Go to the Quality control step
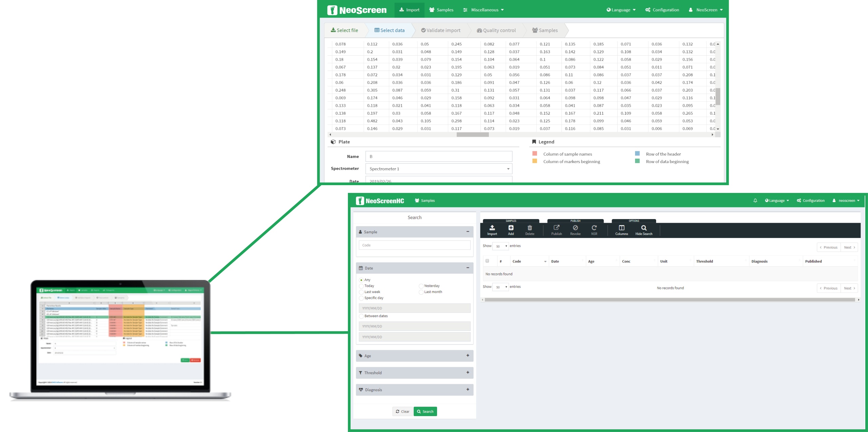Image resolution: width=868 pixels, height=432 pixels. (496, 30)
